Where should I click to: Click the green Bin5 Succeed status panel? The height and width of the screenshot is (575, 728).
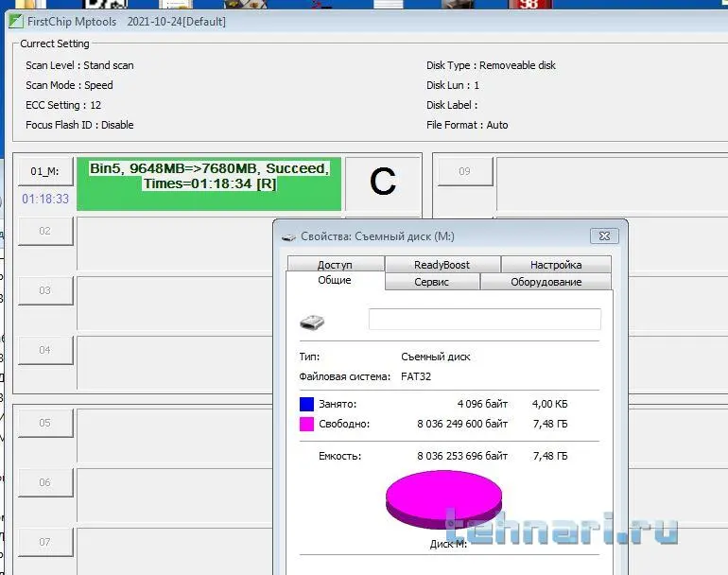[209, 183]
